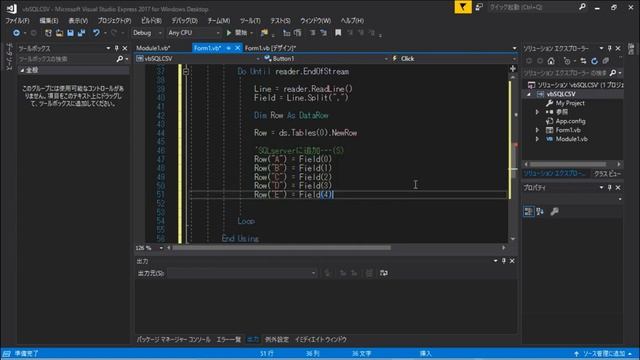Open the 出力元 output source dropdown
The image size is (640, 360).
pos(242,273)
